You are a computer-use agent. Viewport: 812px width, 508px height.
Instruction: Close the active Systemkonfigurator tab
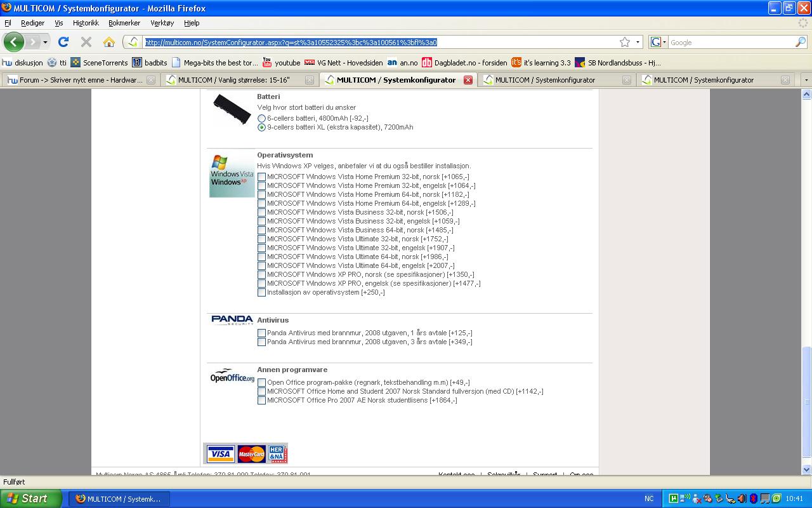(468, 80)
